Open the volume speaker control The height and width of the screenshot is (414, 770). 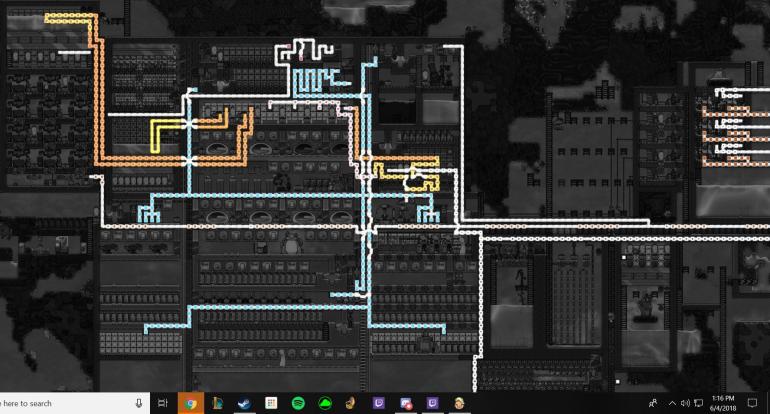click(x=685, y=403)
